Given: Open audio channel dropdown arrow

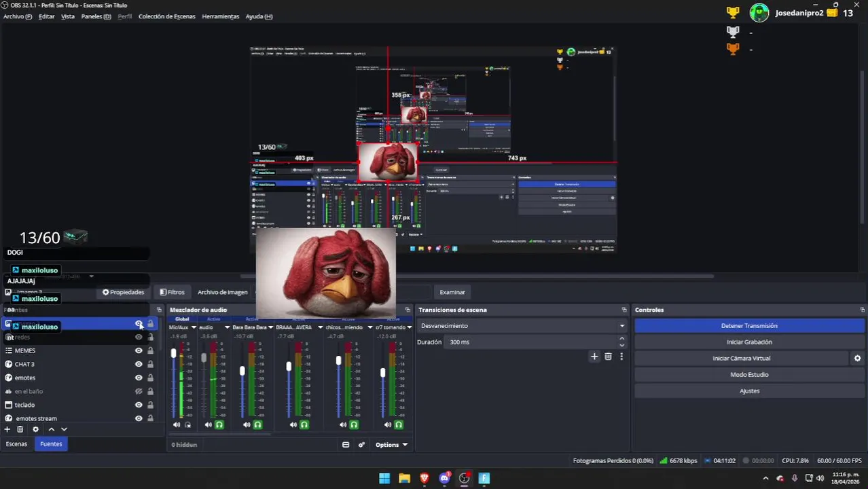Looking at the screenshot, I should (x=228, y=327).
